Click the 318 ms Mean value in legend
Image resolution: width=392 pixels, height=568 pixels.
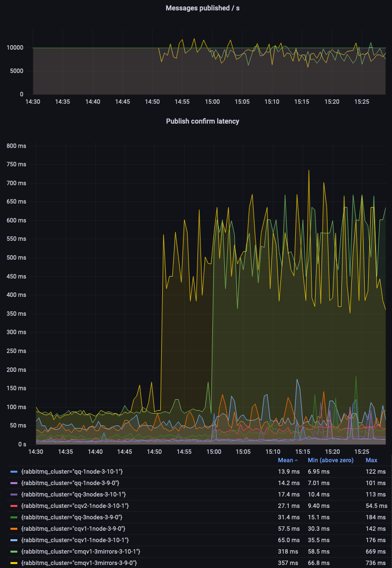(288, 552)
